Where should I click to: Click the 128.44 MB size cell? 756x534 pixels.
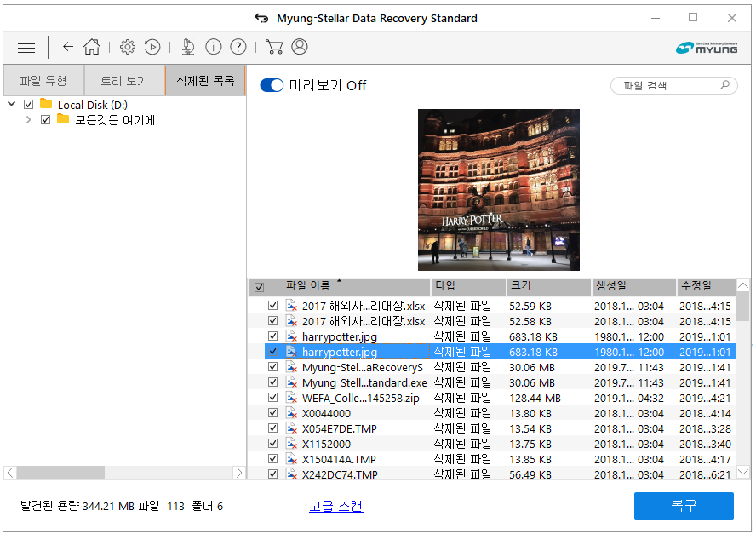tap(535, 399)
